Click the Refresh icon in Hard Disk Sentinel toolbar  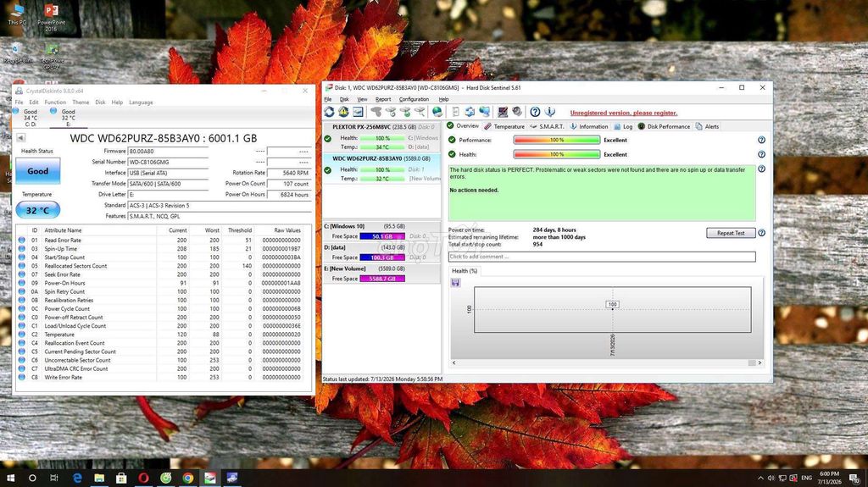click(x=330, y=112)
